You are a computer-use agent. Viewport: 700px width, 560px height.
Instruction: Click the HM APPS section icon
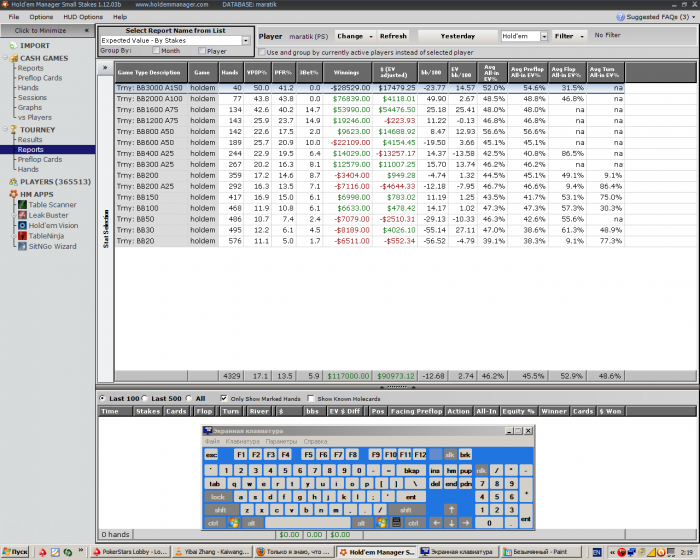point(13,194)
